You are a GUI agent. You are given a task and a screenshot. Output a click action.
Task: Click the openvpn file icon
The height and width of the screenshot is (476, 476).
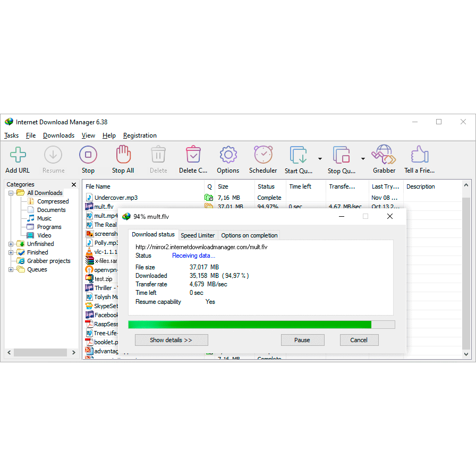(x=89, y=269)
